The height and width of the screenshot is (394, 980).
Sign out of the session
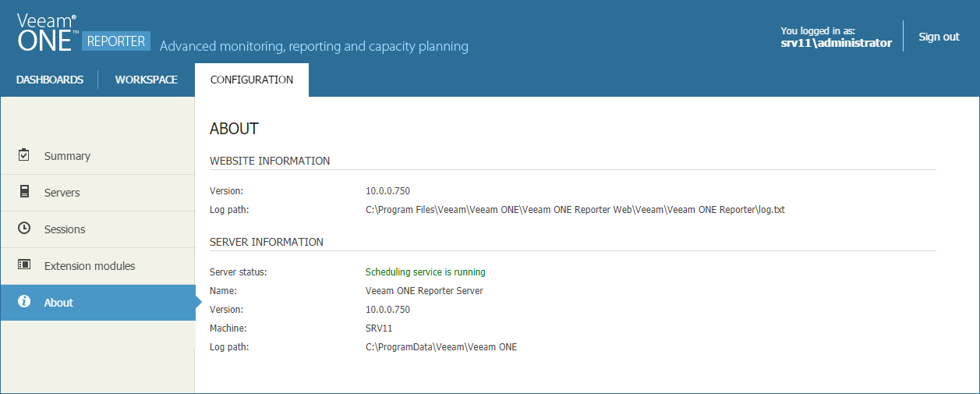pos(939,37)
